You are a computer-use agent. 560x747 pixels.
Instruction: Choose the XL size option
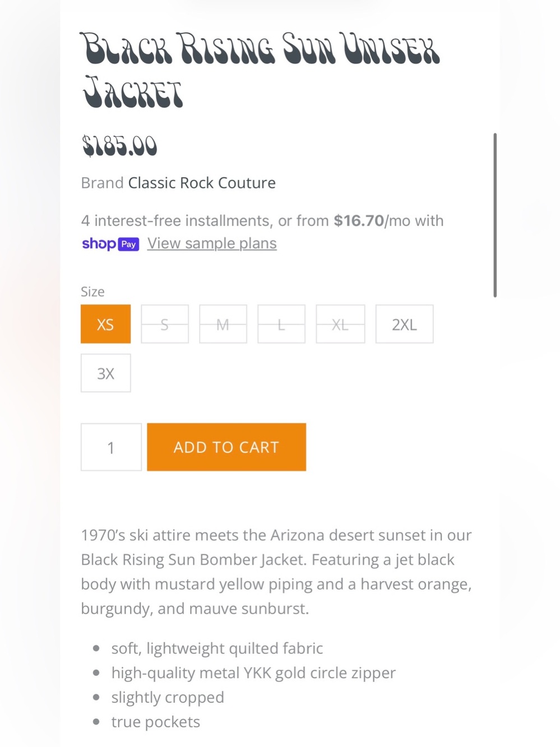click(x=340, y=324)
